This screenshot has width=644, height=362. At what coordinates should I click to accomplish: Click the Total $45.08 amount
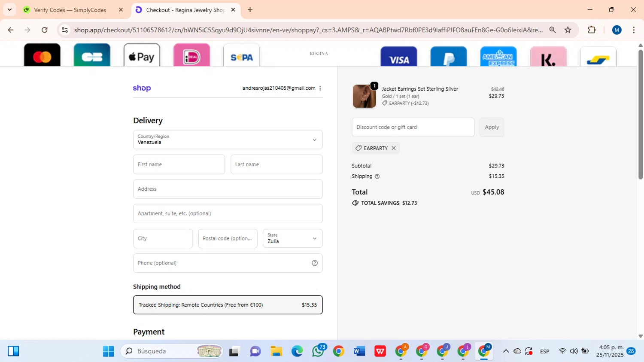coord(493,192)
